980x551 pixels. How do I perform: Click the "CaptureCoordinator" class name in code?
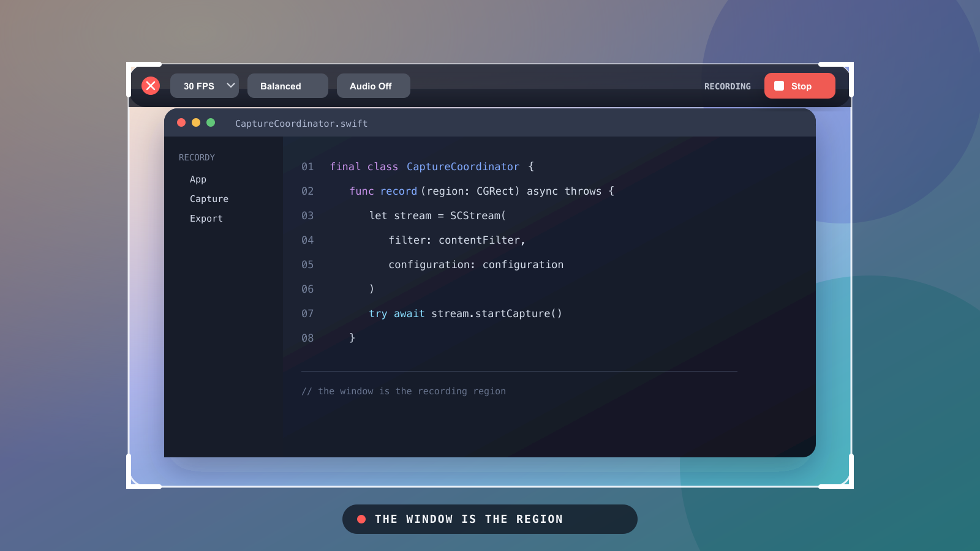[x=463, y=167]
